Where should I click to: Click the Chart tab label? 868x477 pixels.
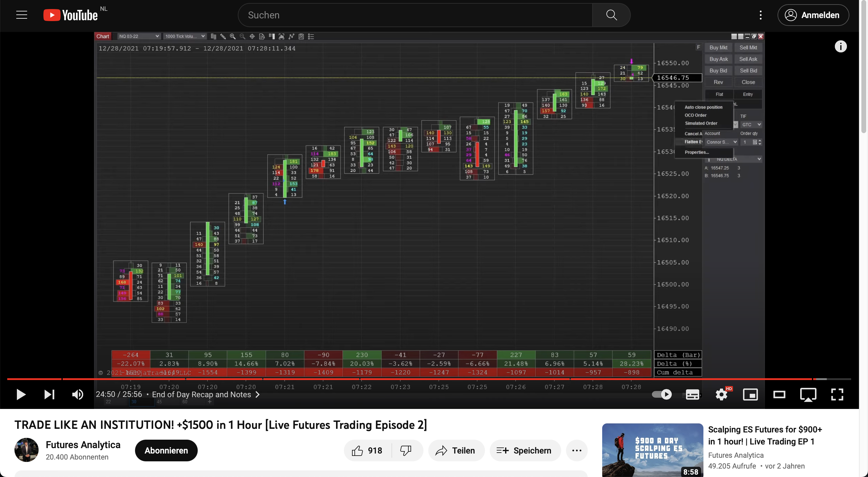(103, 36)
